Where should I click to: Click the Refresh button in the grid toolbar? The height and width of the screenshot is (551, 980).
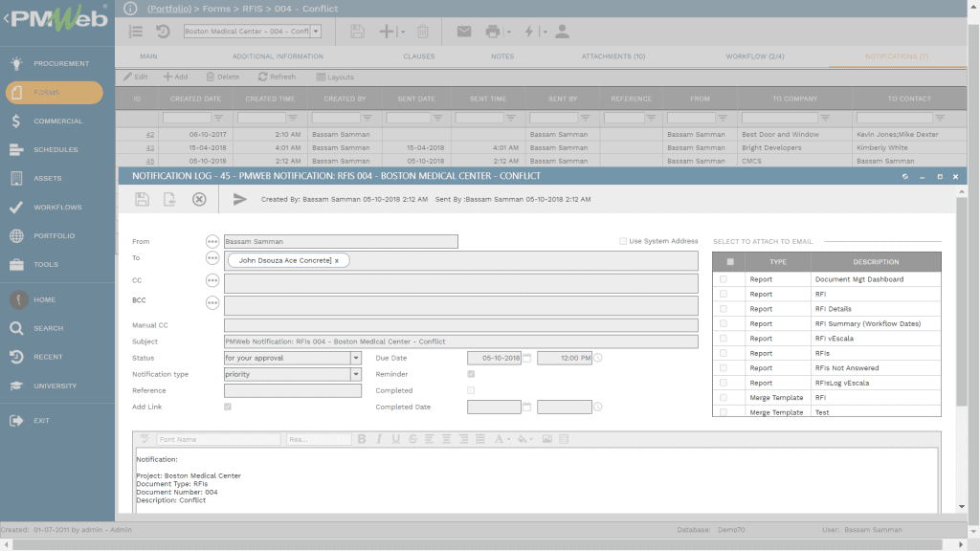click(x=277, y=77)
